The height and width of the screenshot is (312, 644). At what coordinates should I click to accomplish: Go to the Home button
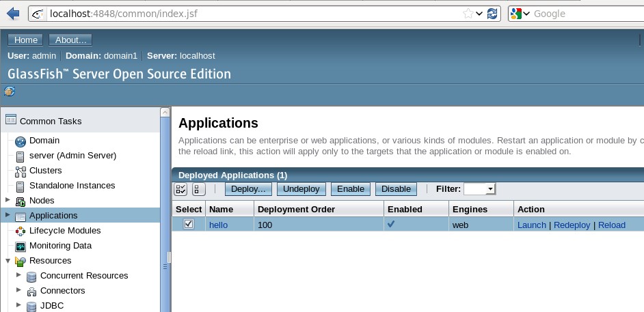click(26, 40)
